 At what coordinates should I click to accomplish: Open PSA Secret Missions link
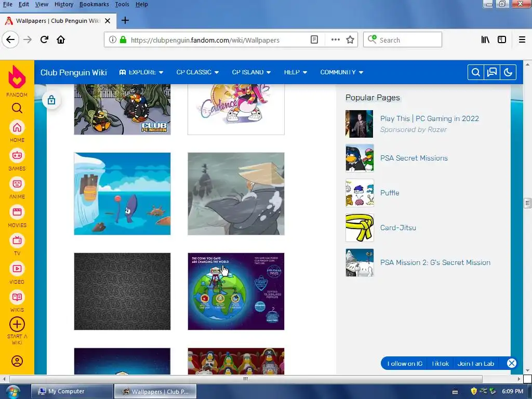[414, 158]
